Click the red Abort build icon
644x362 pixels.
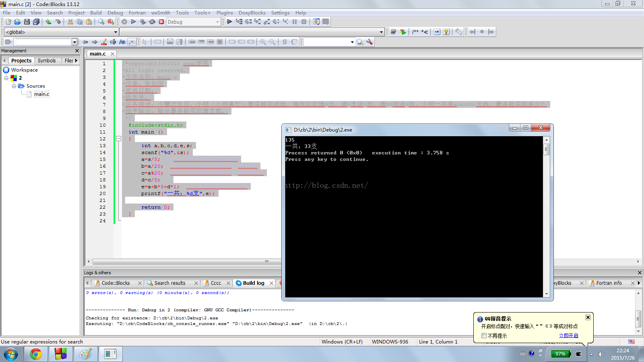pyautogui.click(x=161, y=22)
